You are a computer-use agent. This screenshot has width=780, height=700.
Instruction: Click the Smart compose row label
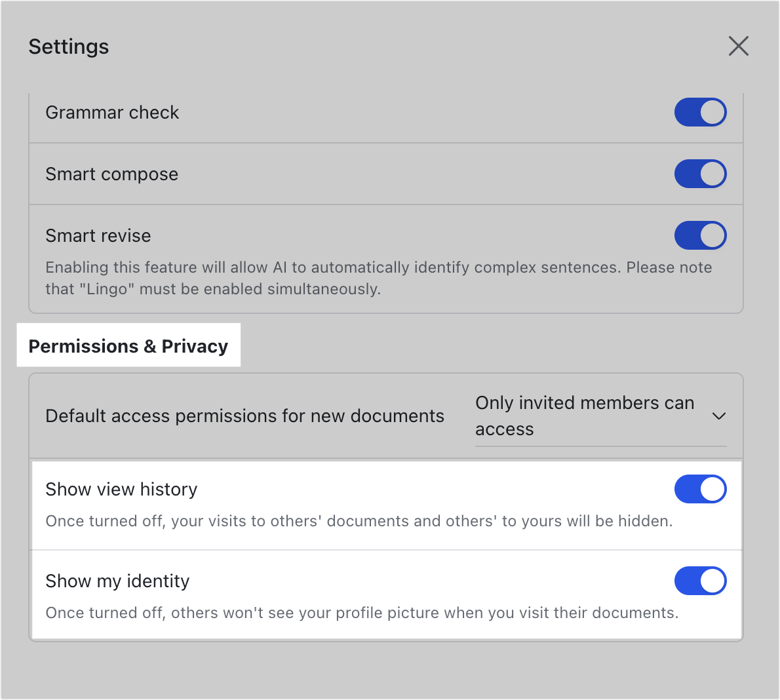[111, 174]
